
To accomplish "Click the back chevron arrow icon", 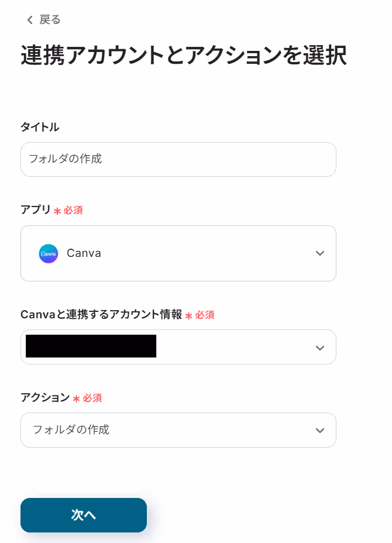I will pos(30,20).
